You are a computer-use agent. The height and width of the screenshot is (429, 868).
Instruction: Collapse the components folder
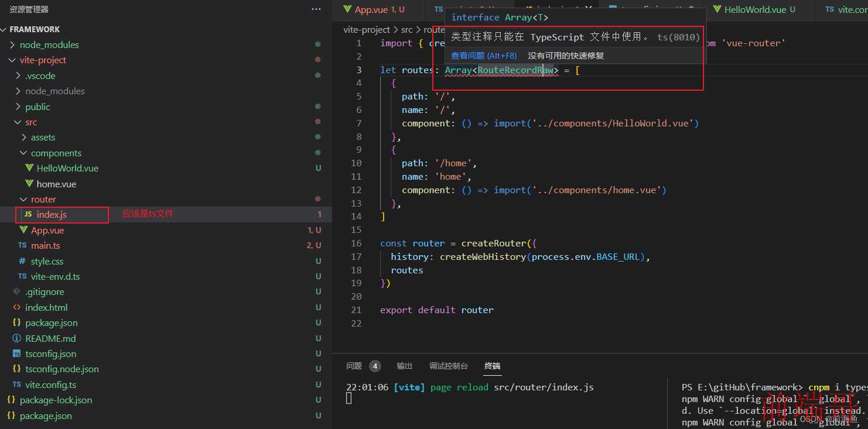click(x=24, y=153)
